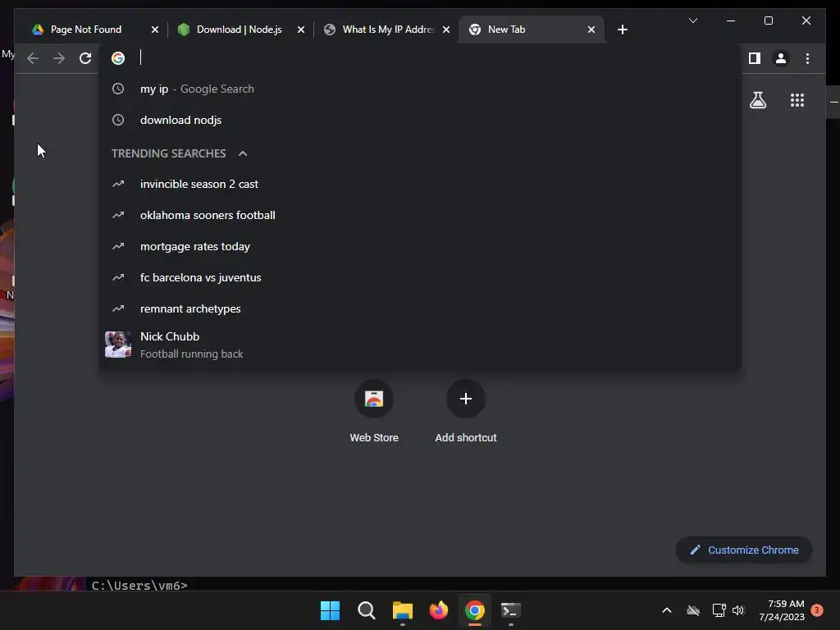Collapse the Trending Searches section
The height and width of the screenshot is (630, 840).
point(243,153)
